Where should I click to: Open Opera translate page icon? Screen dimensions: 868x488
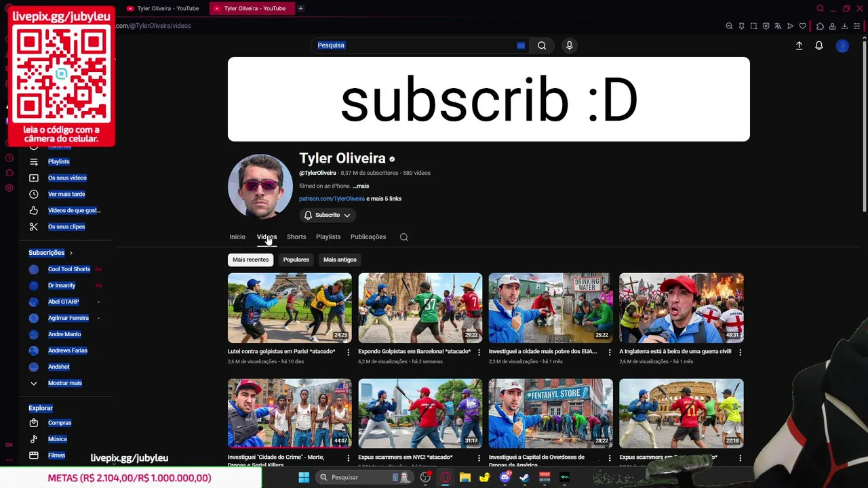point(778,26)
